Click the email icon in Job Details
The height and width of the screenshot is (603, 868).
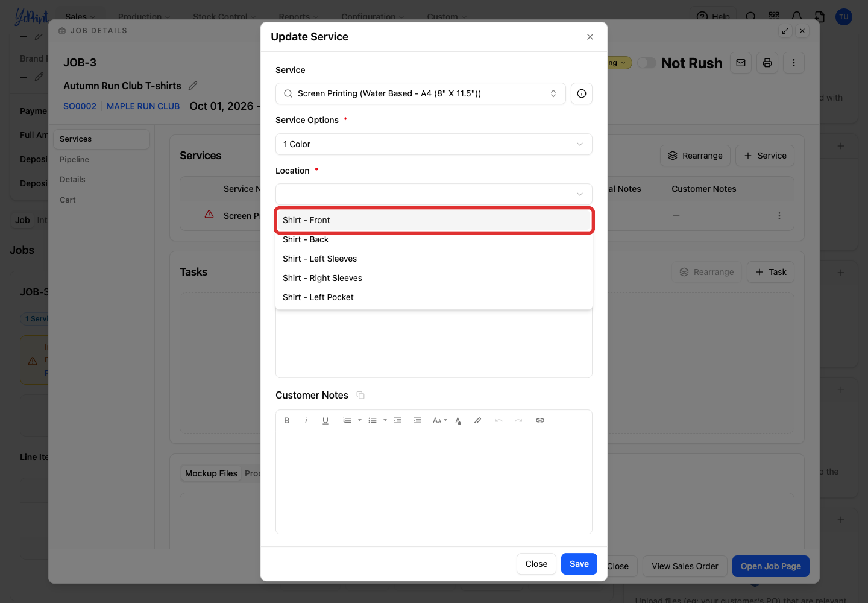[741, 63]
